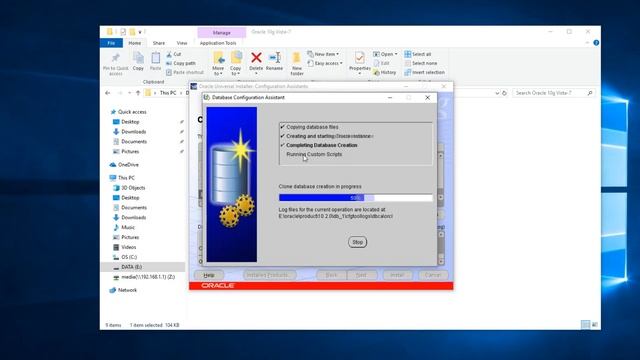Click Running Custom Scripts step text
This screenshot has height=360, width=640.
click(x=314, y=154)
